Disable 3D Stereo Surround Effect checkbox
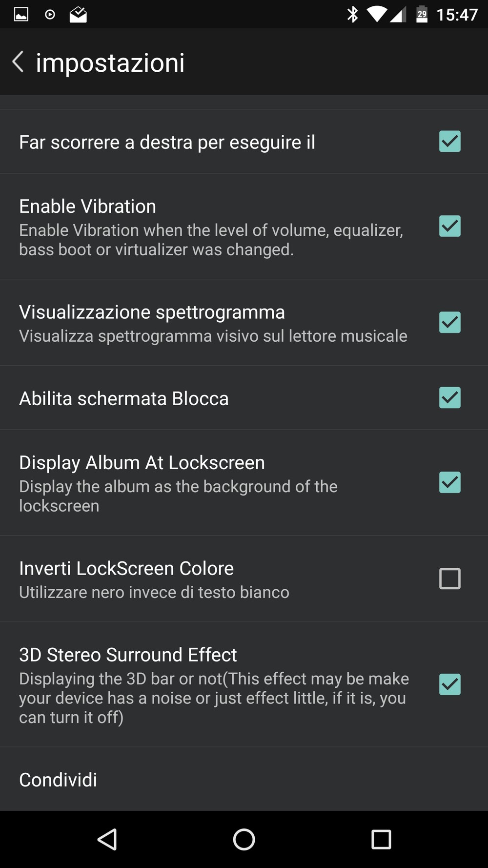The width and height of the screenshot is (488, 868). [x=449, y=684]
